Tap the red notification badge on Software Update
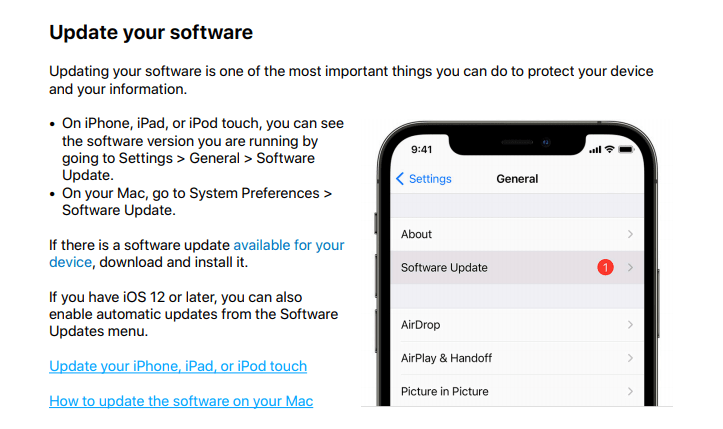The height and width of the screenshot is (429, 723). coord(605,267)
